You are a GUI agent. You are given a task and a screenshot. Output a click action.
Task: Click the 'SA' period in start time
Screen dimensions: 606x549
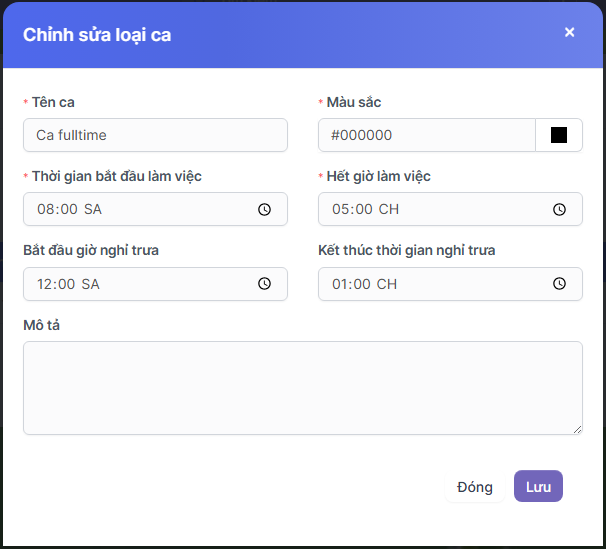coord(92,210)
